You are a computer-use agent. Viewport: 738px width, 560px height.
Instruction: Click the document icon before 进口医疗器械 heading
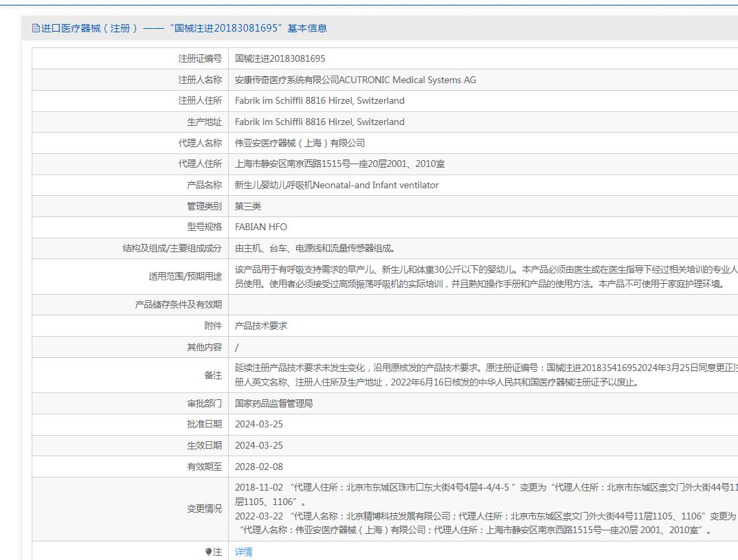pos(36,28)
